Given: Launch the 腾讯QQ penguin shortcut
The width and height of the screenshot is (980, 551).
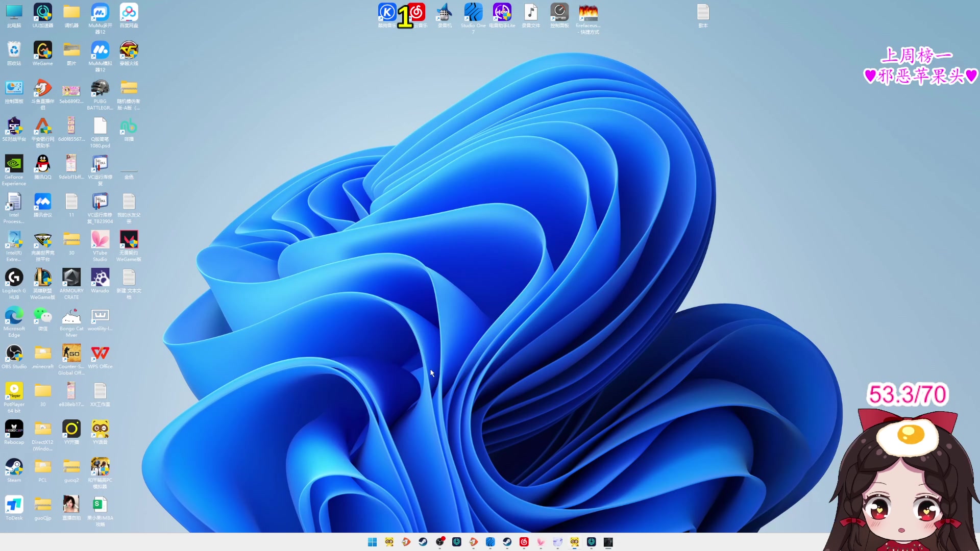Looking at the screenshot, I should [43, 167].
